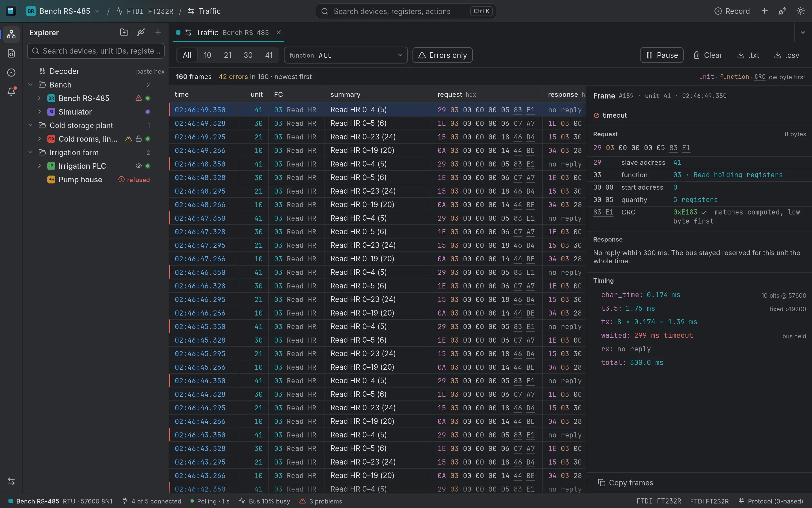Expand the Simulator tree item
The width and height of the screenshot is (812, 508).
click(x=39, y=112)
